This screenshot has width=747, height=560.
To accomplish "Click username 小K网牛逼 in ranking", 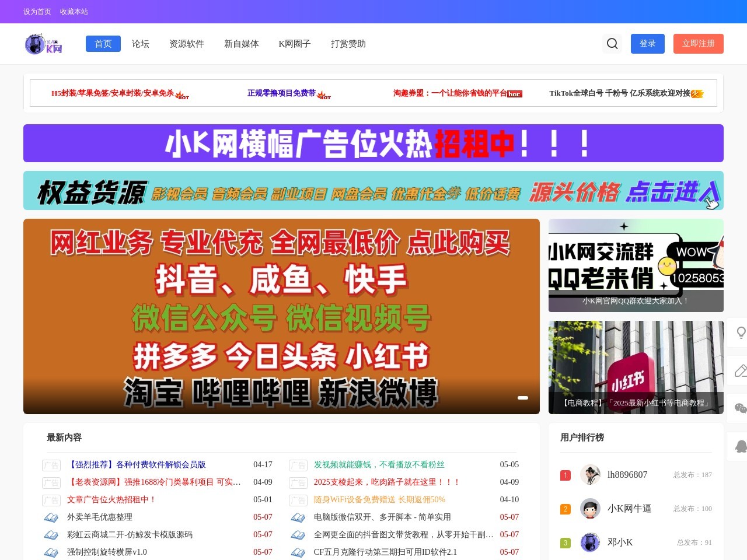I will 629,509.
